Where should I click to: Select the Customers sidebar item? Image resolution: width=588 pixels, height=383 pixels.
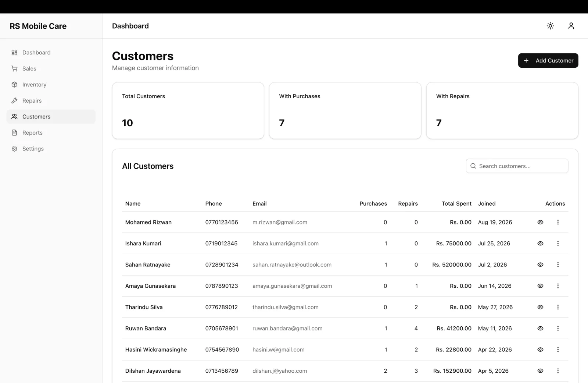coord(51,117)
